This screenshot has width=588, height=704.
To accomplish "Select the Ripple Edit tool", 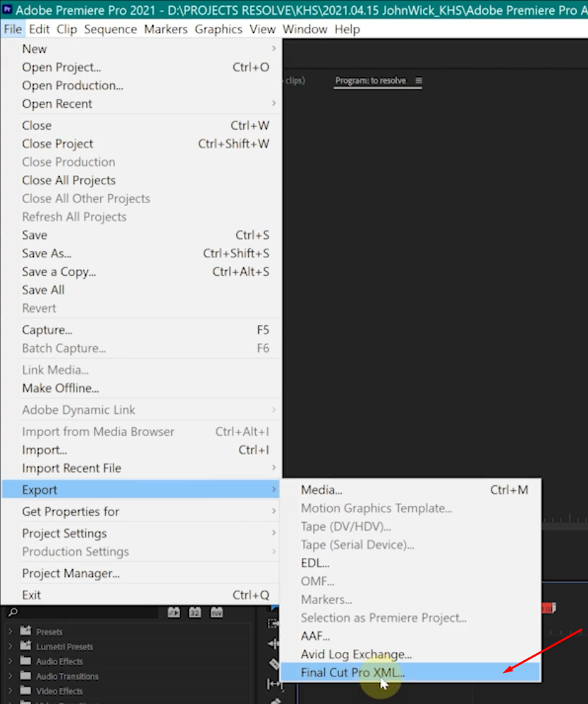I will (x=273, y=644).
